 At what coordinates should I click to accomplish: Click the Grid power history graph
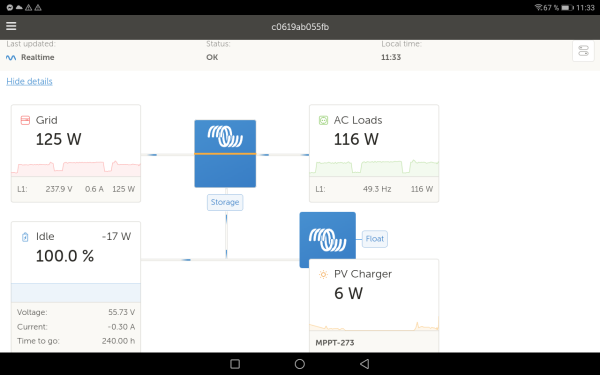tap(76, 168)
